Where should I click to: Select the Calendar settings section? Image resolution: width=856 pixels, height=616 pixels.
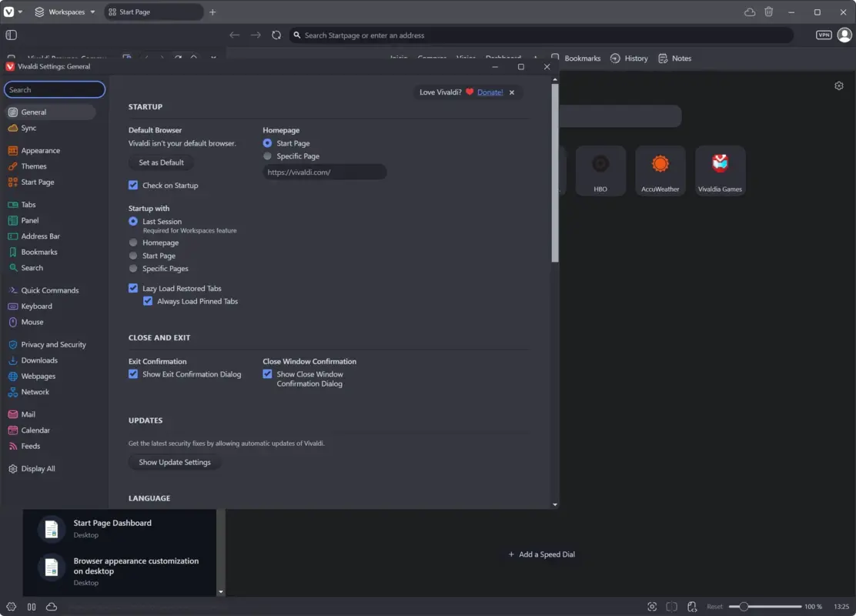point(37,430)
